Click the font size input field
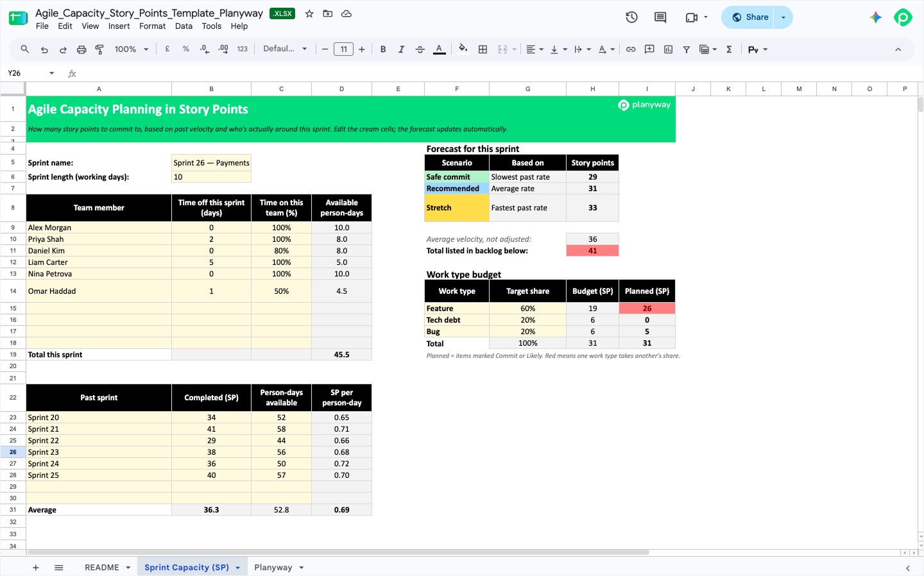 344,49
